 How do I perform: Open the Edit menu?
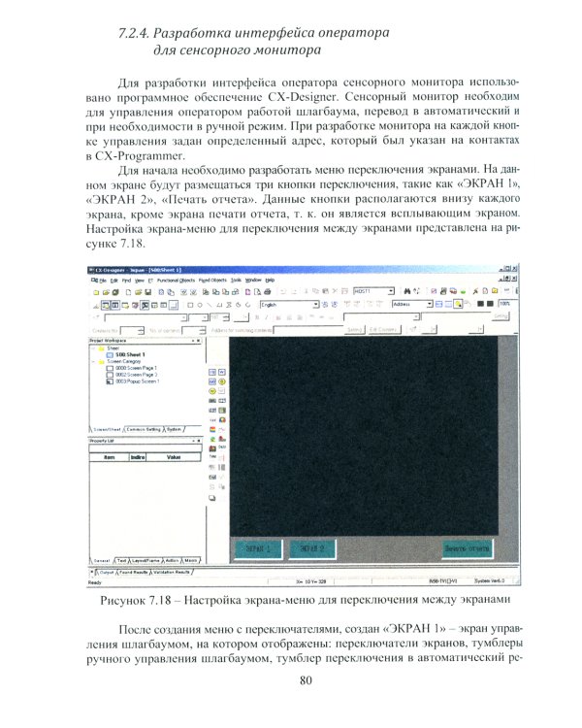[113, 281]
